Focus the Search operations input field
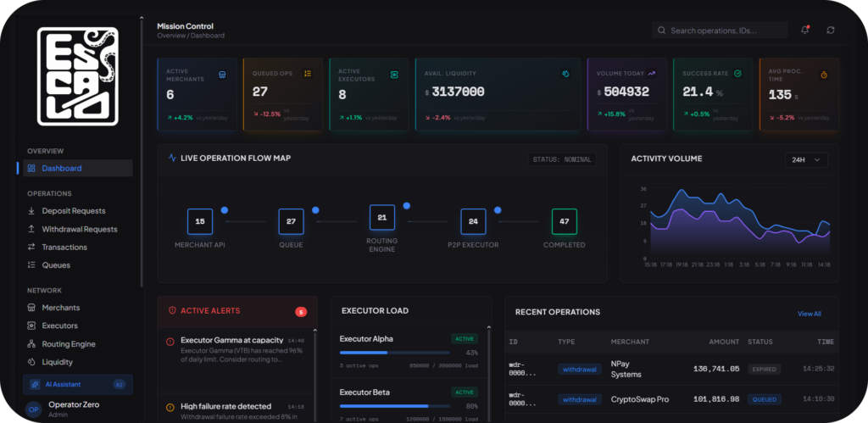This screenshot has width=868, height=423. pyautogui.click(x=719, y=31)
